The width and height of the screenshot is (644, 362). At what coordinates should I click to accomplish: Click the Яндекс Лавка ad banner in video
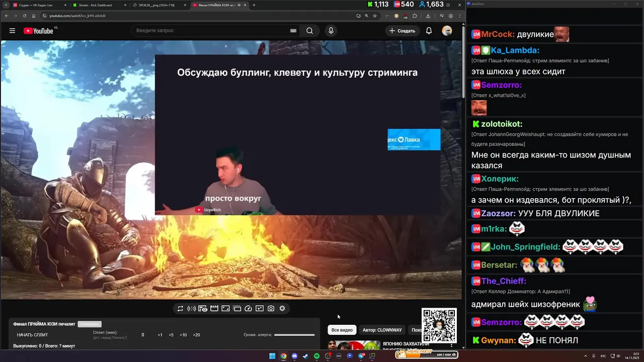click(x=414, y=140)
